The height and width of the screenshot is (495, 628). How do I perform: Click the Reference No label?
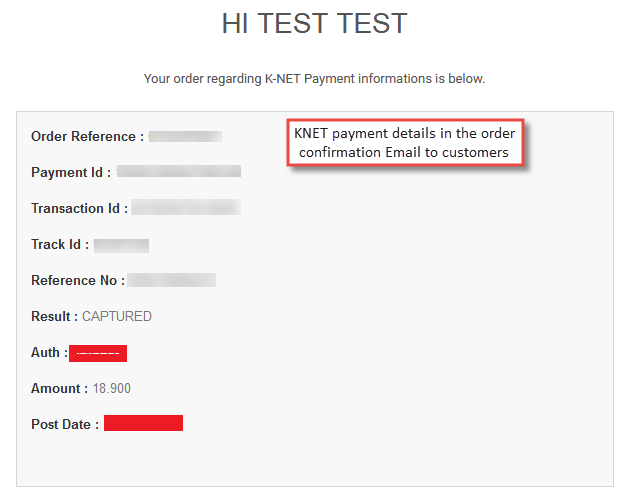(x=78, y=280)
